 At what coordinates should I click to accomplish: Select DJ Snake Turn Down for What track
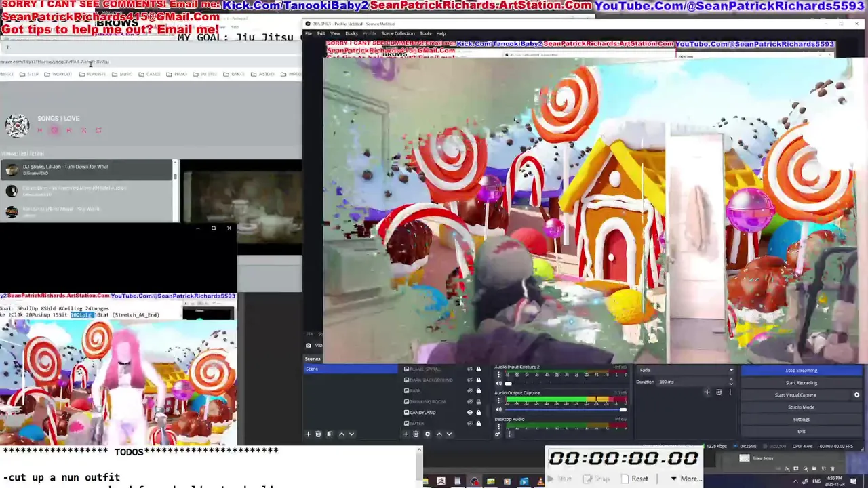tap(87, 169)
